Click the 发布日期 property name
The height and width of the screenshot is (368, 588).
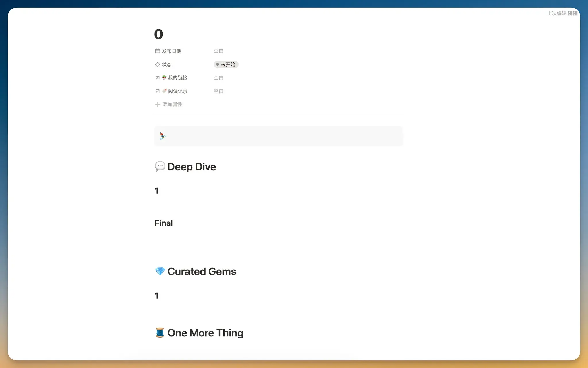point(171,51)
